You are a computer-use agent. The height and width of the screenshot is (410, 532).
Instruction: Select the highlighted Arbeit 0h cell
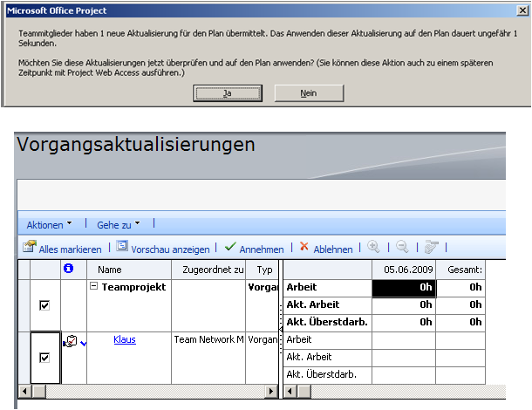click(404, 288)
